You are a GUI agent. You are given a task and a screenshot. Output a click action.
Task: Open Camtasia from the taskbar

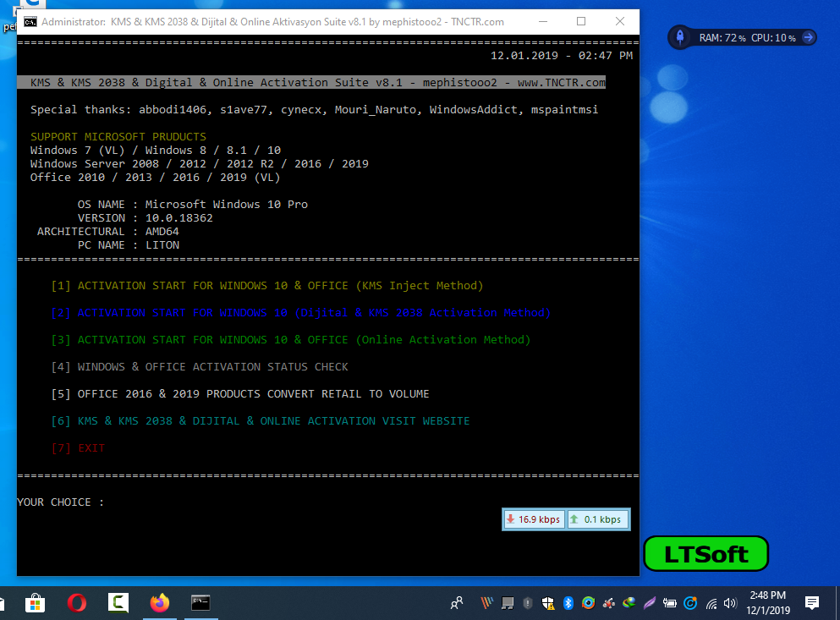coord(118,603)
